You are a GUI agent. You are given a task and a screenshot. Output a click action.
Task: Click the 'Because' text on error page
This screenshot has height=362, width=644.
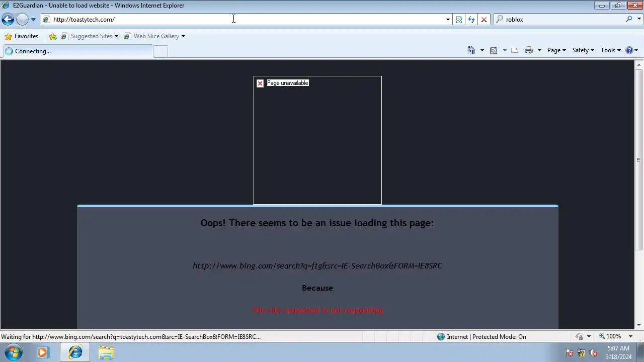coord(317,288)
